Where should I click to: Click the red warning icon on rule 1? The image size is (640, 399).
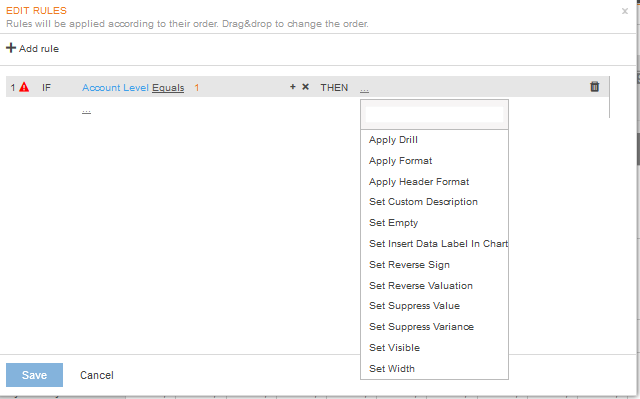click(24, 87)
